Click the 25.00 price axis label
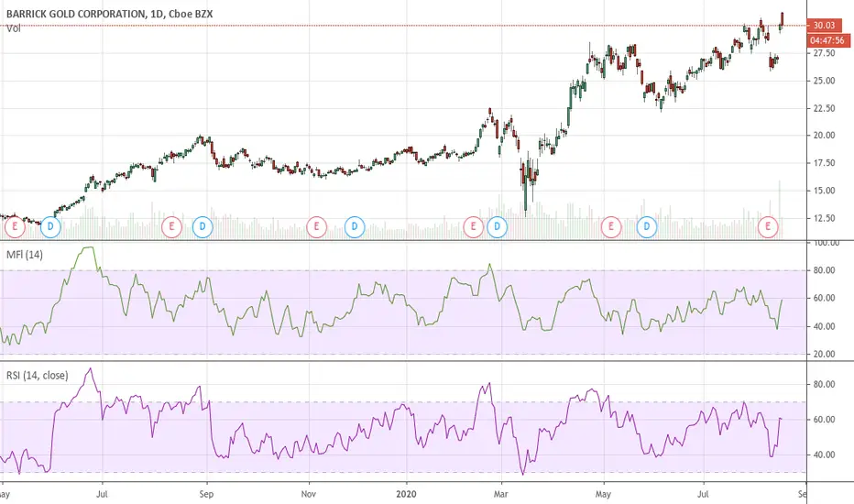 pos(824,81)
